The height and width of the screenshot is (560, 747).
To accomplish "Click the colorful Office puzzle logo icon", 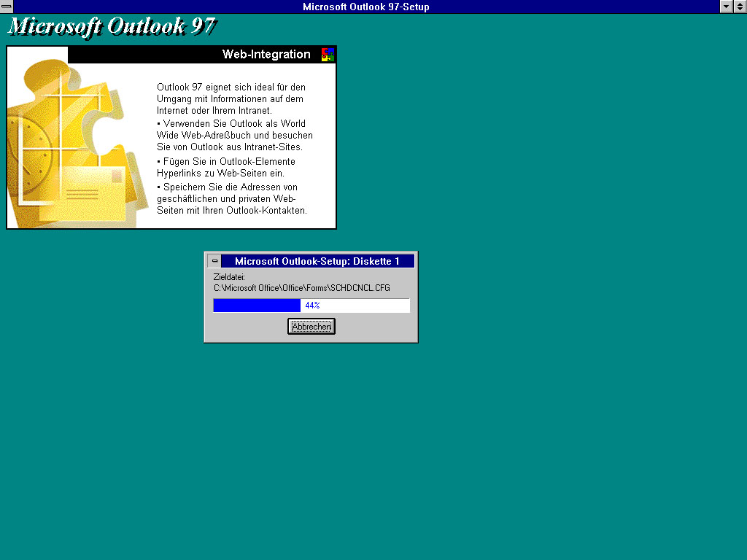I will (328, 54).
